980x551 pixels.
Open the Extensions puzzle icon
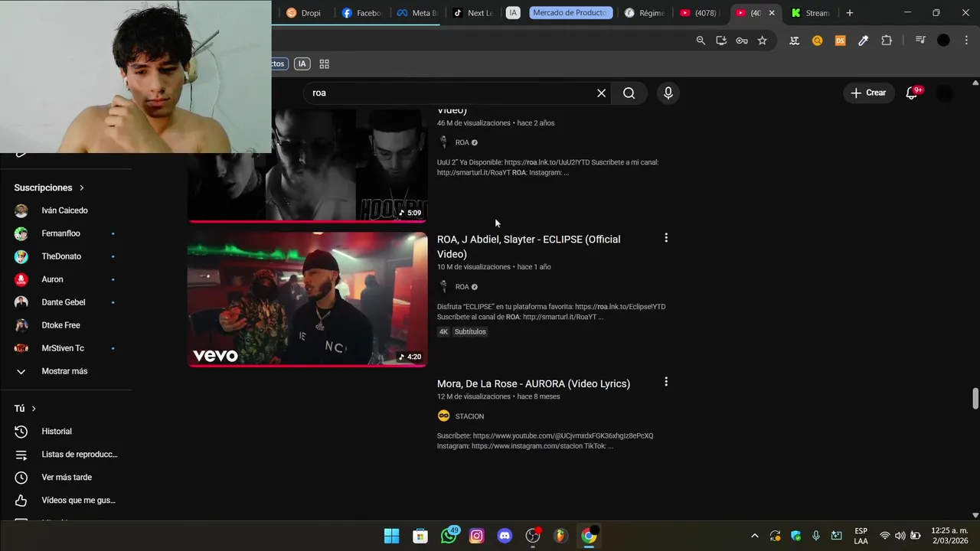tap(887, 41)
